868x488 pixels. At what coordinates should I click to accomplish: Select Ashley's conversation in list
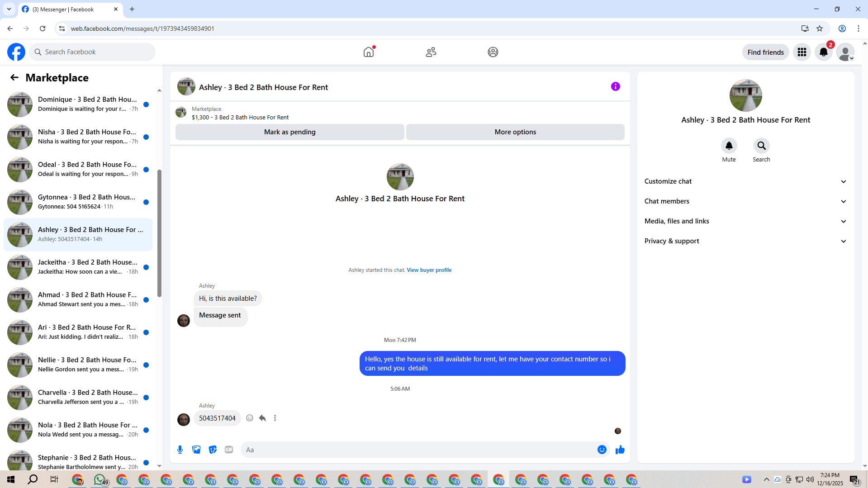coord(78,234)
